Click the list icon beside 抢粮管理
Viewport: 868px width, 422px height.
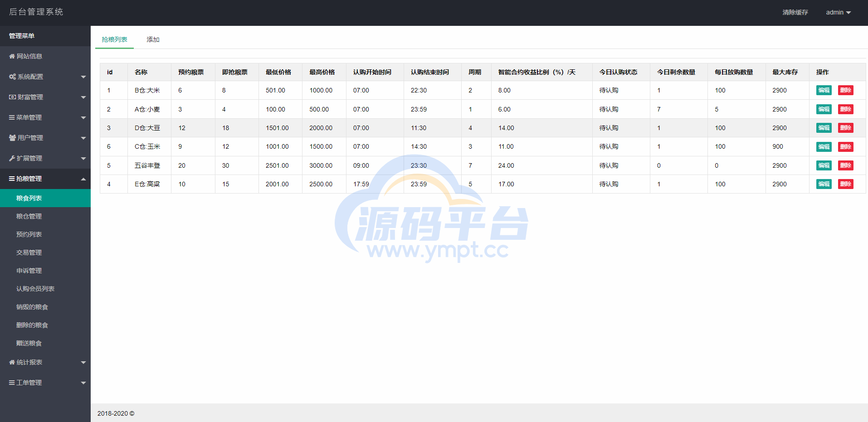coord(12,179)
